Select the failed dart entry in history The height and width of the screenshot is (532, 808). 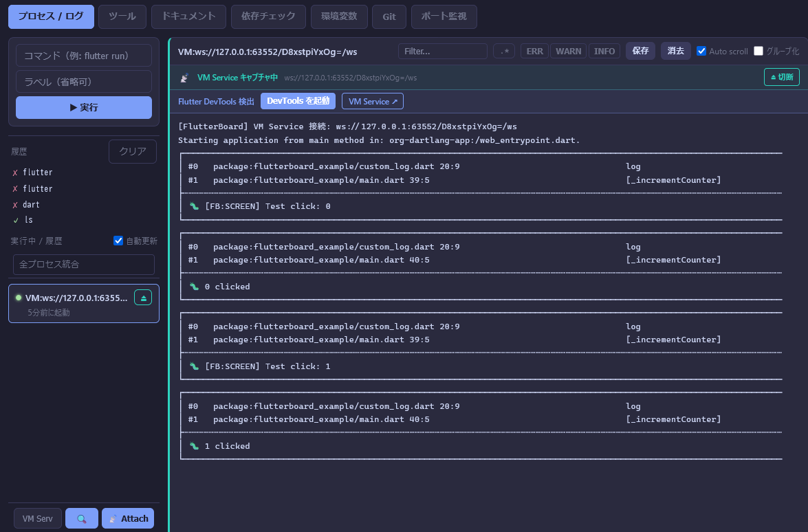(31, 205)
